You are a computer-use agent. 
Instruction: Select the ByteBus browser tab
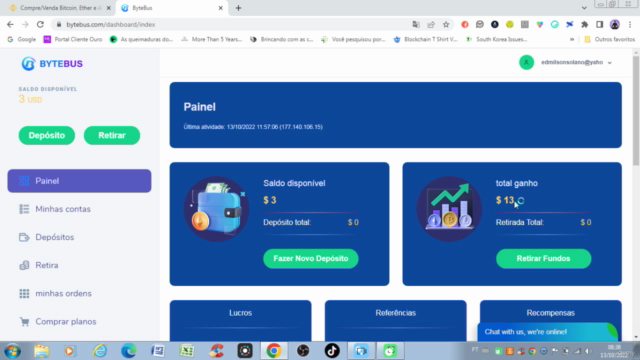pos(171,8)
